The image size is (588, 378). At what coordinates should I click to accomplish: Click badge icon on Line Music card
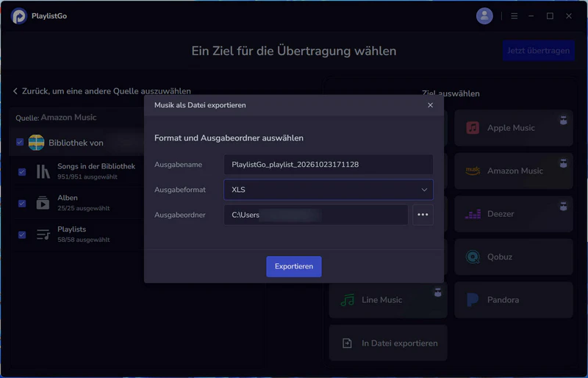437,293
